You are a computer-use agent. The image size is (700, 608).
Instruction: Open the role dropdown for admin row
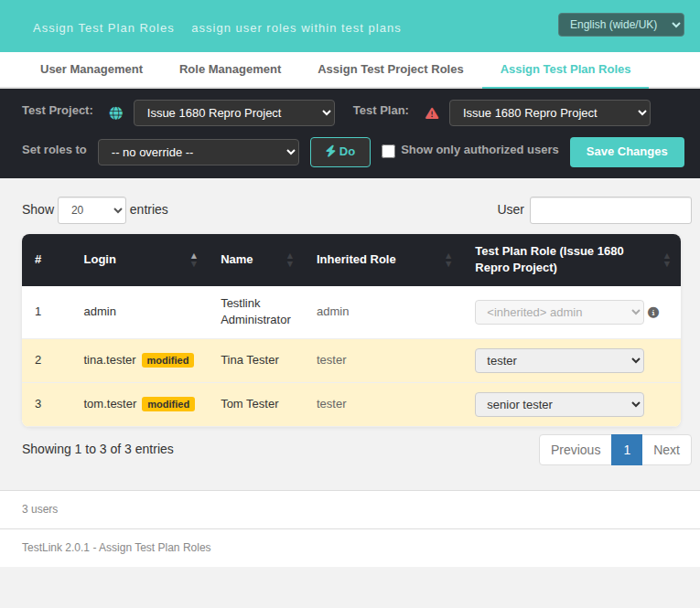[559, 313]
